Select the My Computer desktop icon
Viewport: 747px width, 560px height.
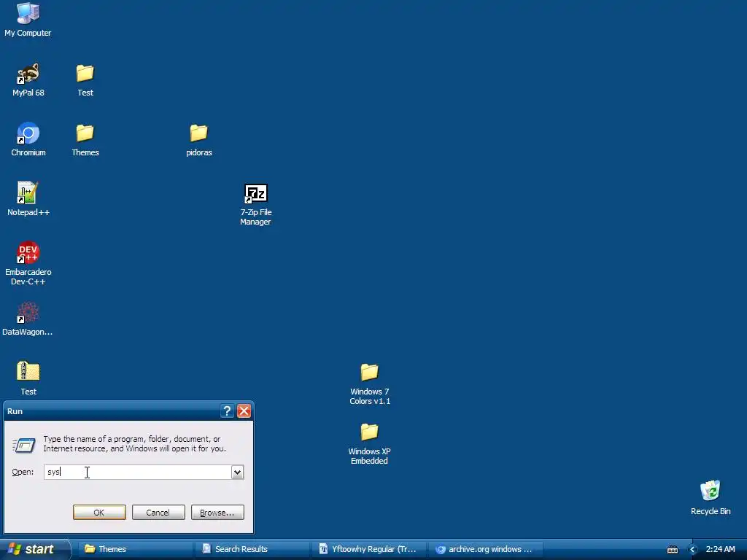point(28,13)
